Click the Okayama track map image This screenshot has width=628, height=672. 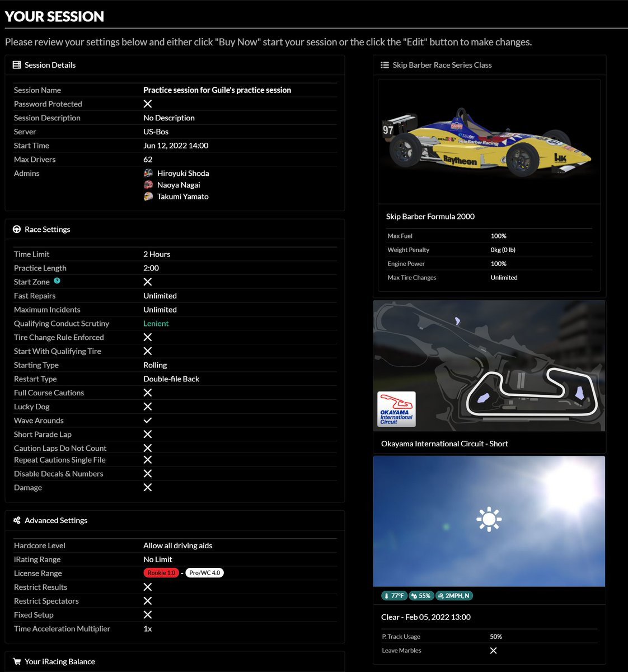click(x=489, y=366)
